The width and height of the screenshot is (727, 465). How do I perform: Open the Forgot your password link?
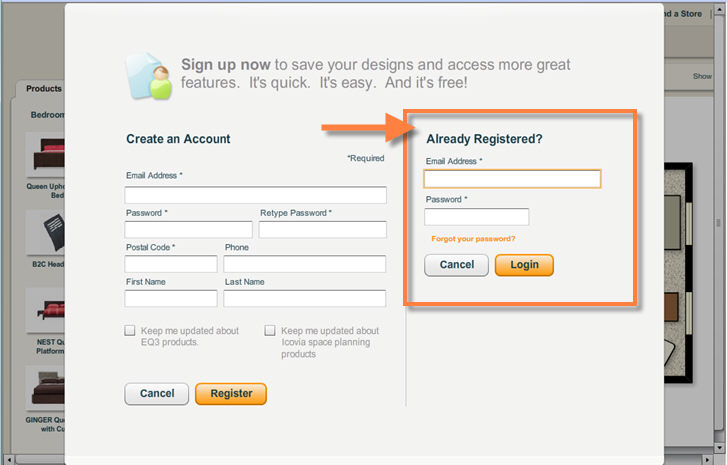473,239
